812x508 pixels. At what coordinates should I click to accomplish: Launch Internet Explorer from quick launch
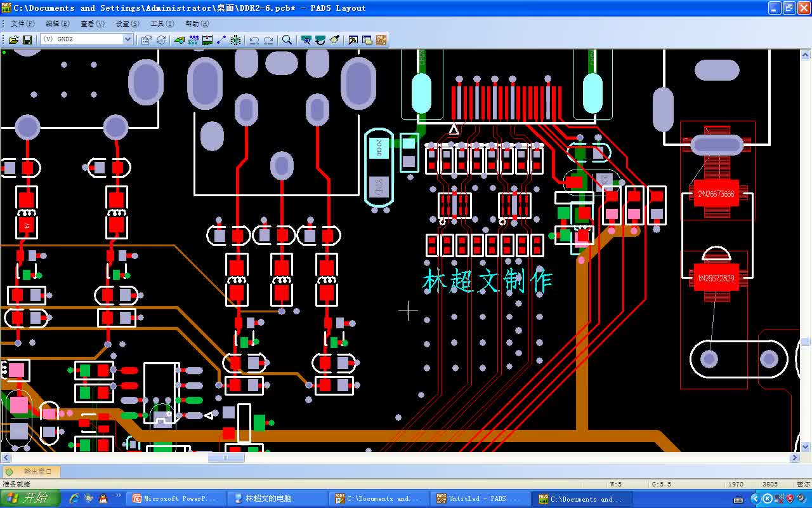74,498
